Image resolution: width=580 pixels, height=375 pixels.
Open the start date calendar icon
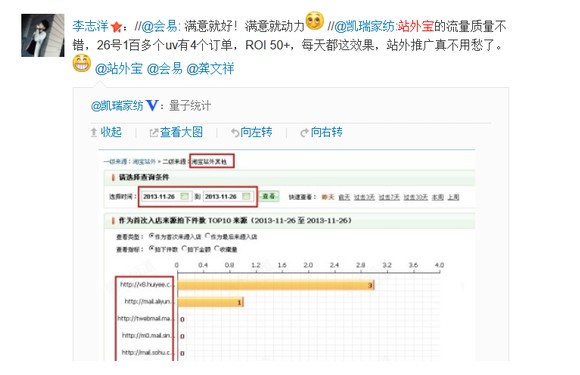pos(184,196)
